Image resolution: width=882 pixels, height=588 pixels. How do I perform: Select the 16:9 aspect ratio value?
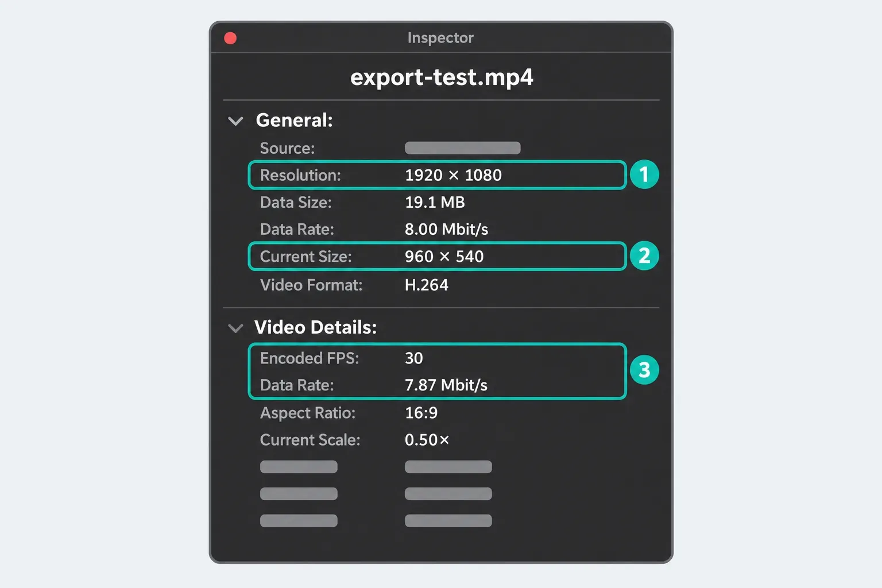[421, 413]
